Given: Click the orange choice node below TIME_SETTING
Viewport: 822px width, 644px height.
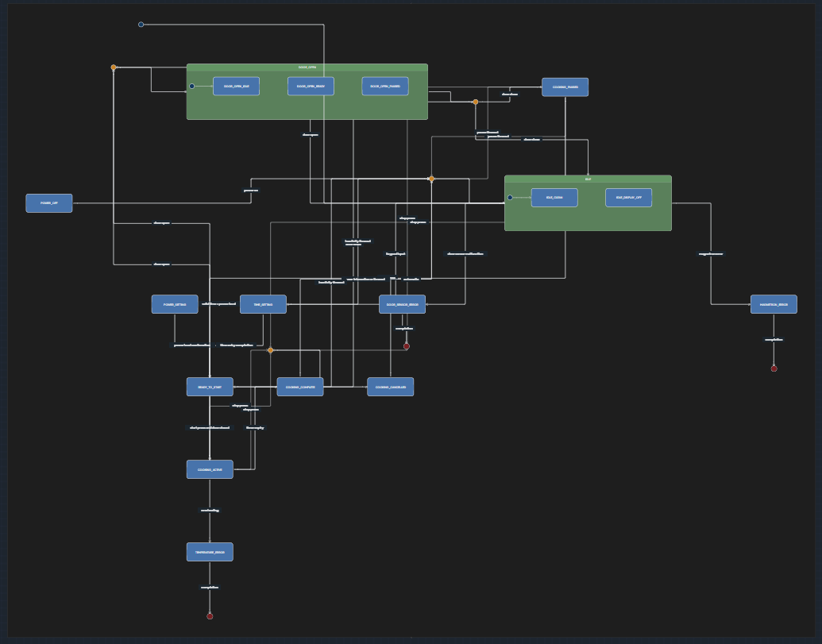Looking at the screenshot, I should pos(271,350).
